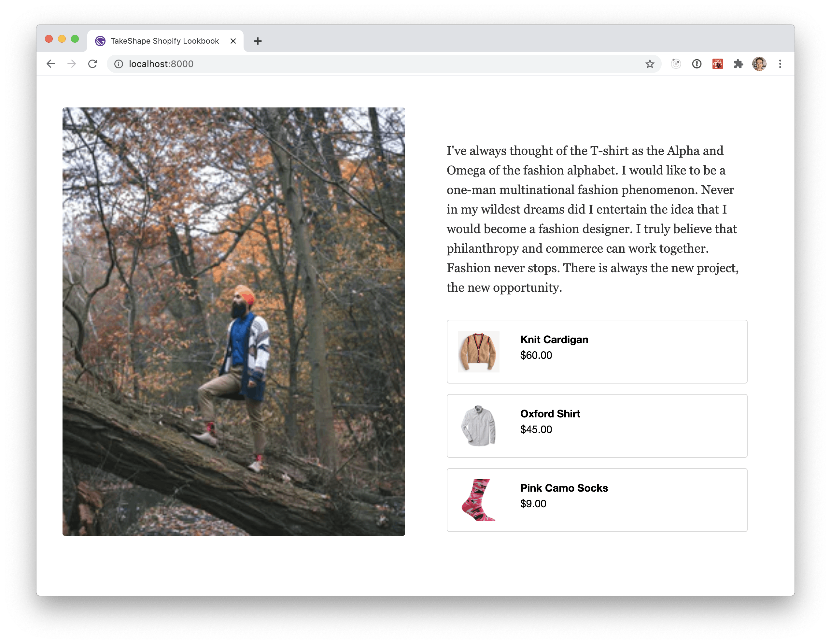Open a new tab with the plus button

coord(258,41)
